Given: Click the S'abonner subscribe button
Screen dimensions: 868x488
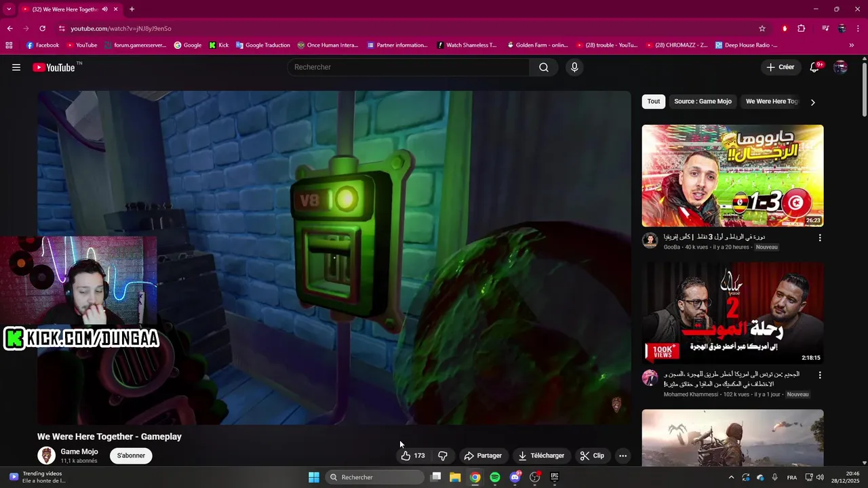Looking at the screenshot, I should (132, 455).
